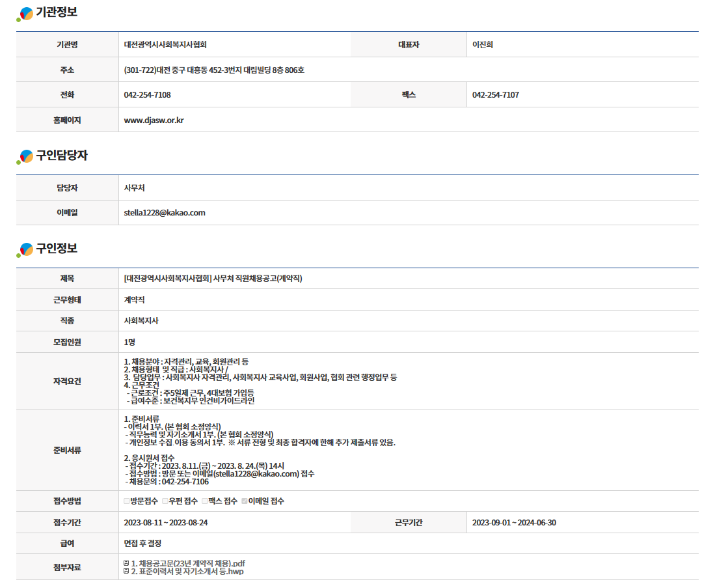
Task: Click the fax number 042-254-7107
Action: point(495,95)
